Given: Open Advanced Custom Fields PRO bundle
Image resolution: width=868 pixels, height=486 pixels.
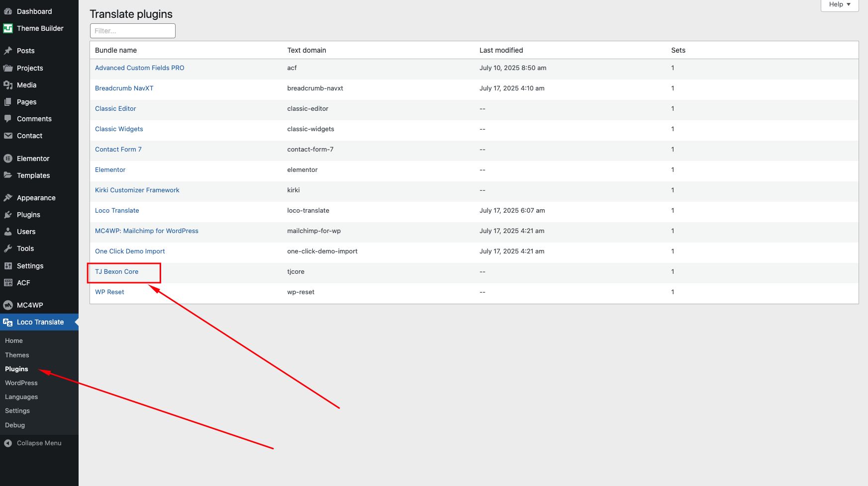Looking at the screenshot, I should tap(140, 68).
